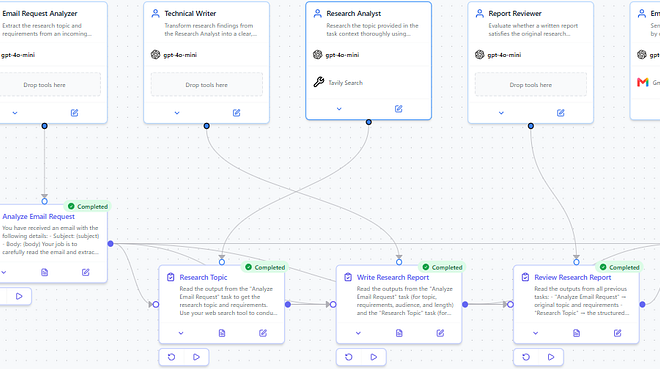Image resolution: width=660 pixels, height=369 pixels.
Task: Expand Write Research Report task chevron
Action: 358,333
